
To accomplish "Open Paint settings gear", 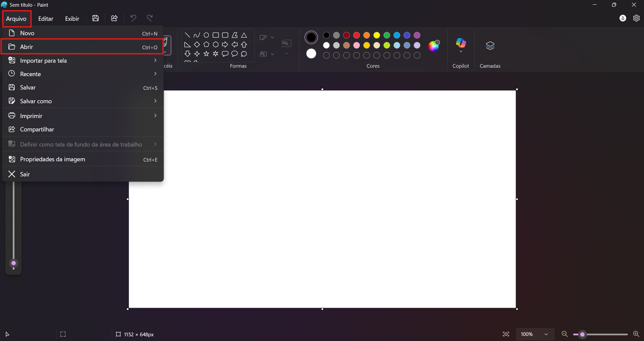I will (636, 18).
